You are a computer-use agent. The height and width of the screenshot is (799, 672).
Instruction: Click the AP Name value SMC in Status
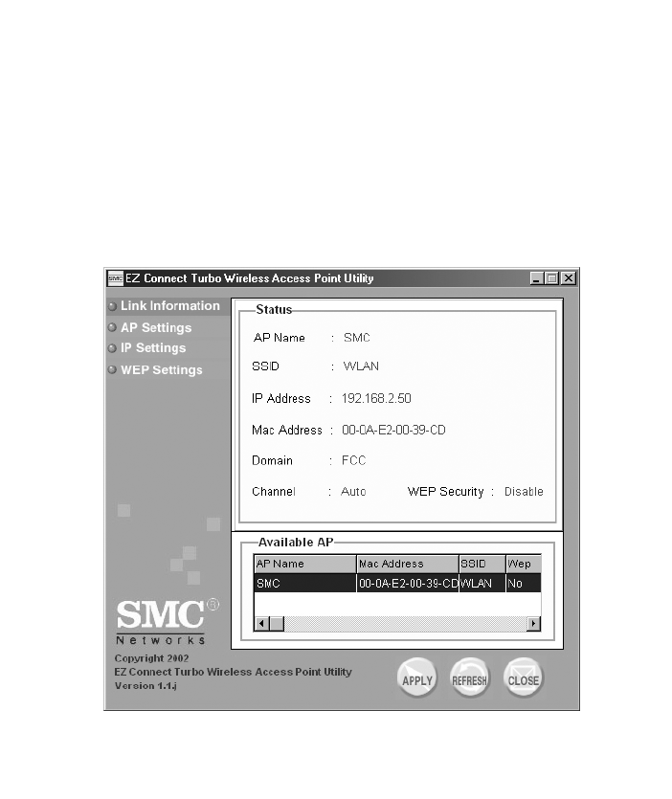pos(357,338)
